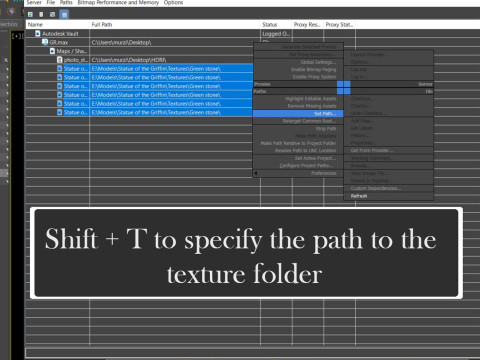Choose Retarget Common Root... menu entry
480x360 pixels.
(x=309, y=121)
